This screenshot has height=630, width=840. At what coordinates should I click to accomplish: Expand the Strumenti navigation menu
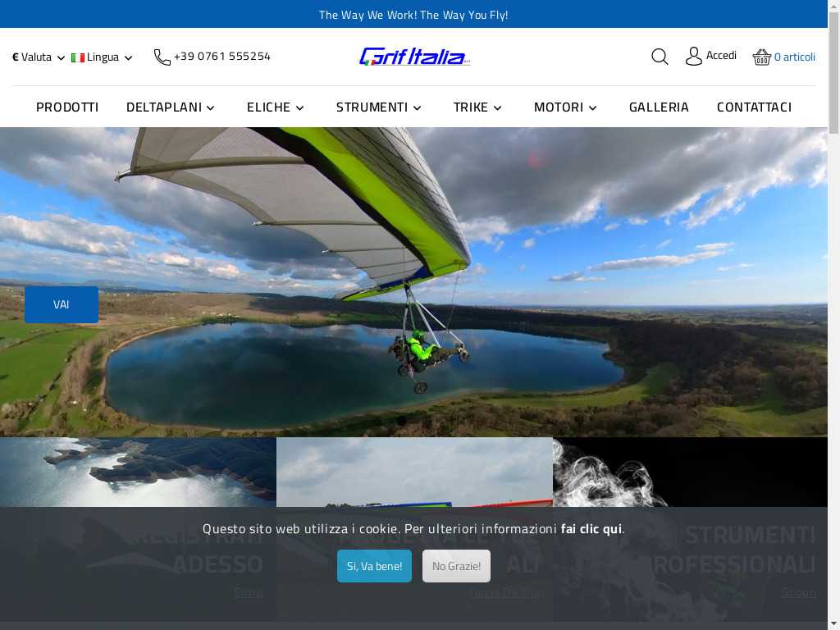point(379,107)
